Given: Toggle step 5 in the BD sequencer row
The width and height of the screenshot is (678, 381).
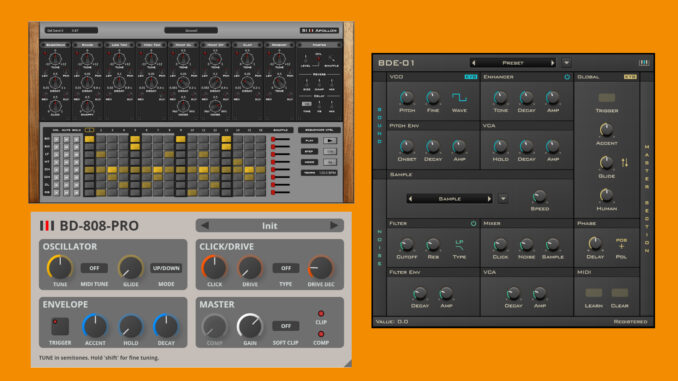Looking at the screenshot, I should tap(135, 139).
